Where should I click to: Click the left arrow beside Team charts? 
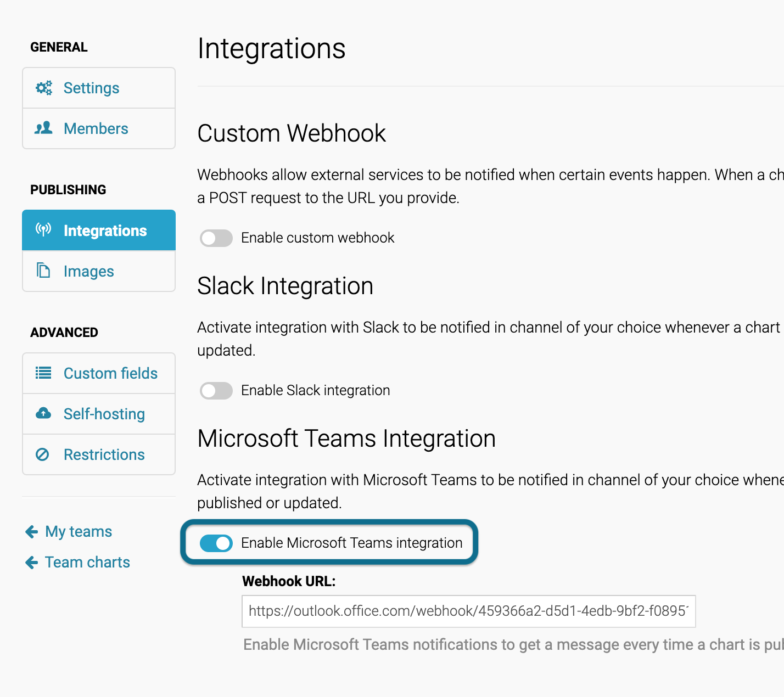pos(32,562)
